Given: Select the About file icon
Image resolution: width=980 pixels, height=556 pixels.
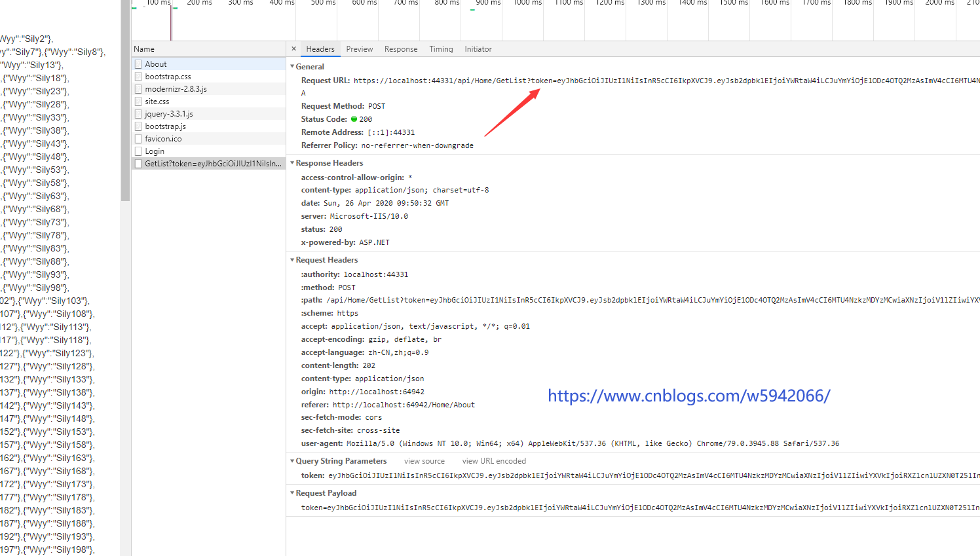Looking at the screenshot, I should (138, 64).
